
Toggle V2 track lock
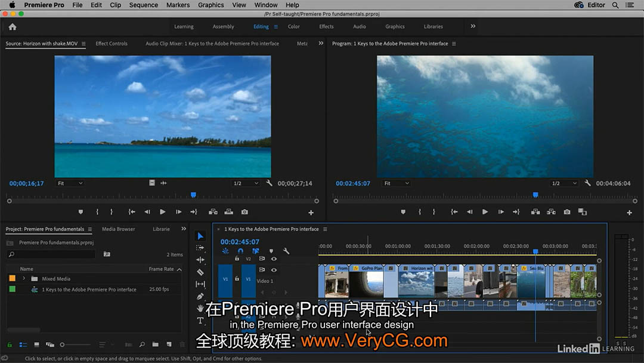[x=237, y=259]
